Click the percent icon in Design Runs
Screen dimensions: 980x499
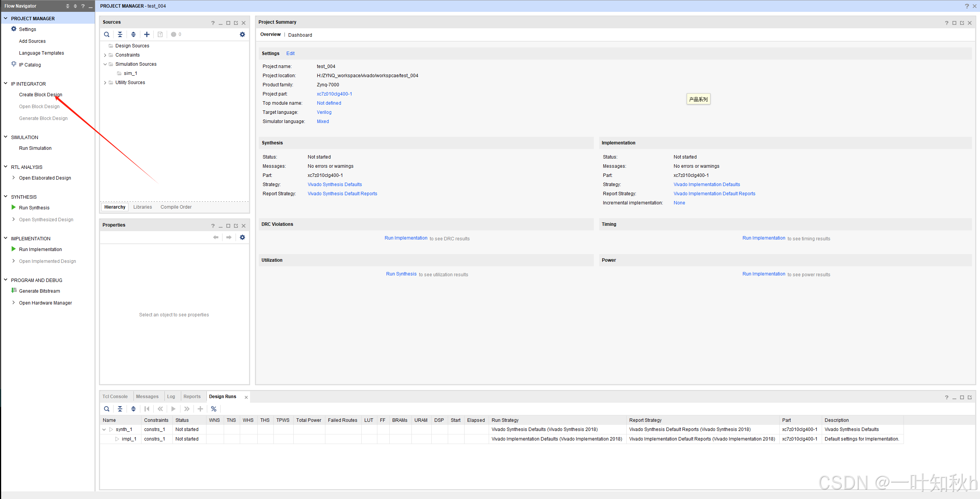[x=214, y=409]
